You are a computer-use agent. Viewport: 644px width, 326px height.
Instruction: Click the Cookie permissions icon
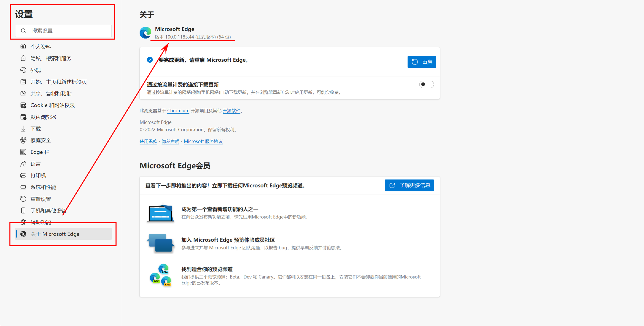pos(23,105)
